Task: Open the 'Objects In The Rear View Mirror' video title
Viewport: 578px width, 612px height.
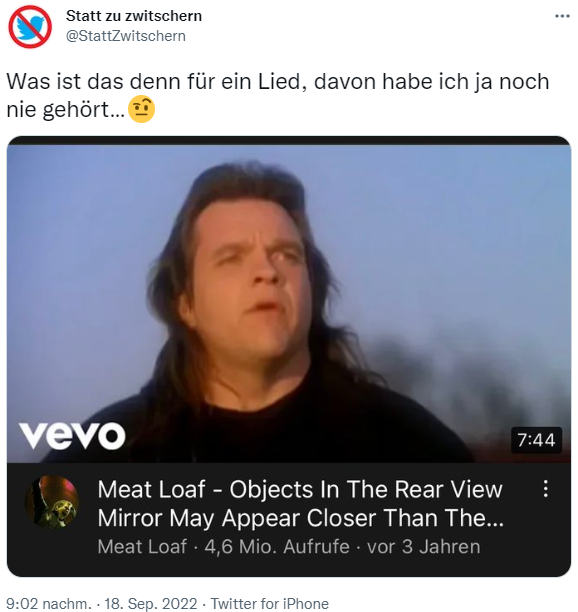Action: tap(301, 503)
